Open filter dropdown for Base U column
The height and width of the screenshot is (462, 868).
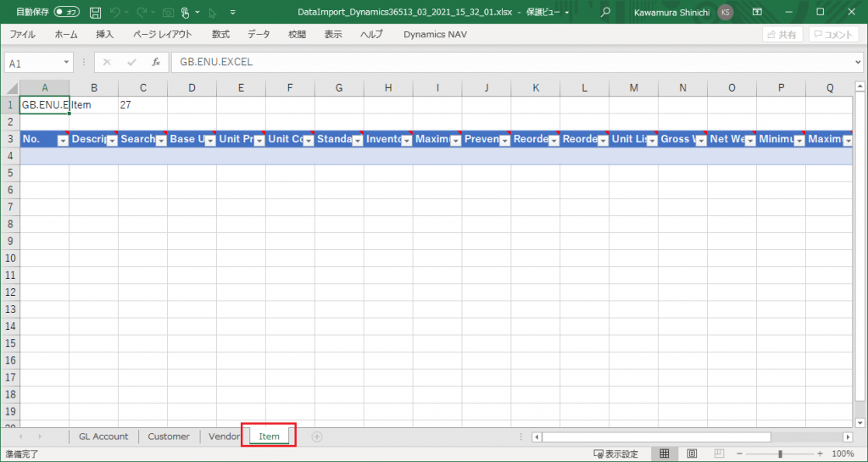coord(209,140)
